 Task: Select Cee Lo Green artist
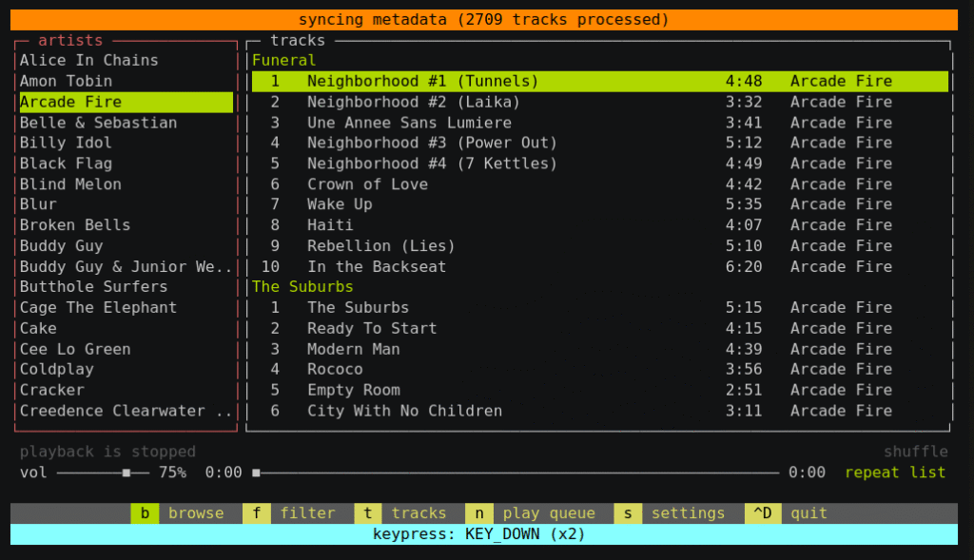[127, 349]
